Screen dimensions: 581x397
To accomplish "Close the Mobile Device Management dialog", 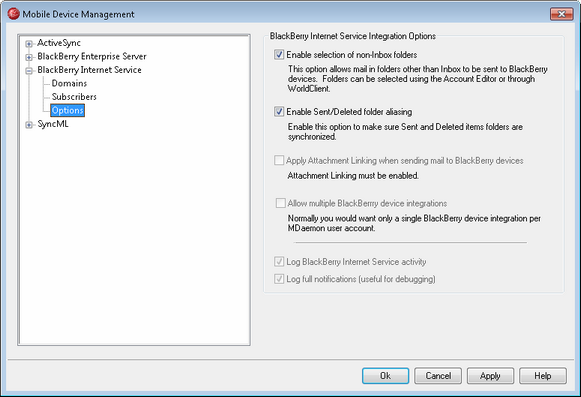I will pyautogui.click(x=561, y=14).
